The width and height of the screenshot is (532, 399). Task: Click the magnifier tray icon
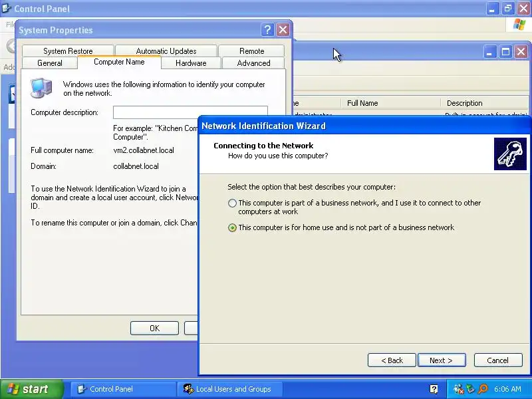pyautogui.click(x=483, y=389)
